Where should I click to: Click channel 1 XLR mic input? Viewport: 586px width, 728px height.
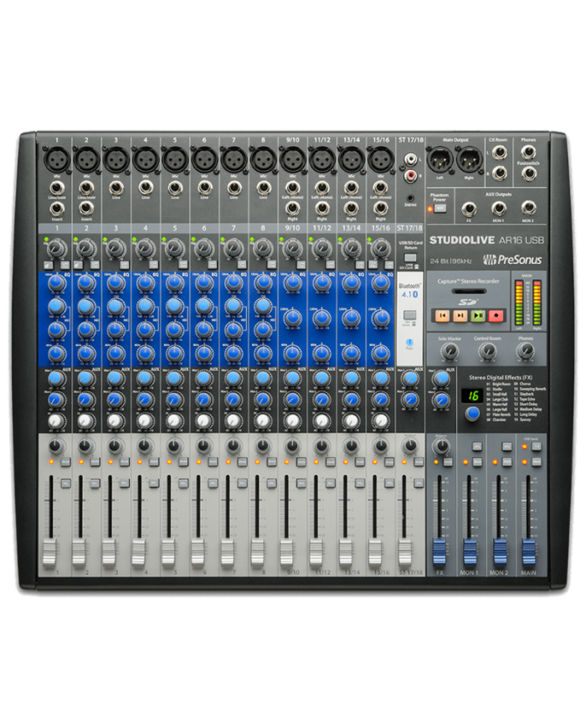(x=56, y=160)
